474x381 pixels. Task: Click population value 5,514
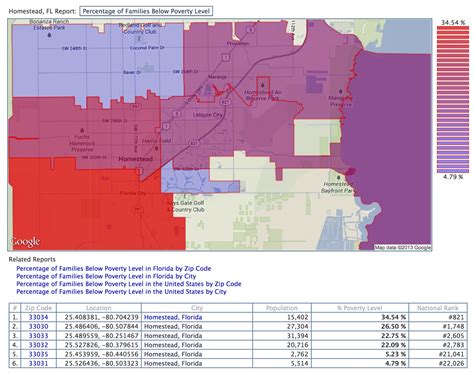coord(299,363)
